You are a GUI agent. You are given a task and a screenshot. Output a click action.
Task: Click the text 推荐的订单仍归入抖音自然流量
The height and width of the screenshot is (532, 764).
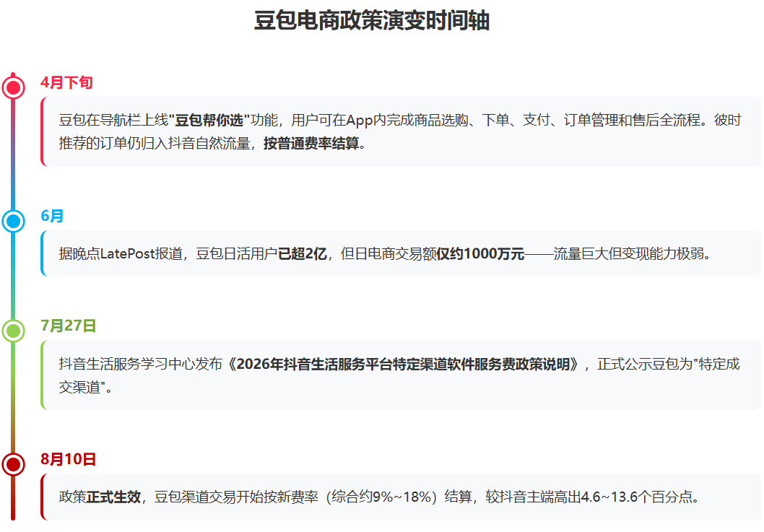point(155,143)
